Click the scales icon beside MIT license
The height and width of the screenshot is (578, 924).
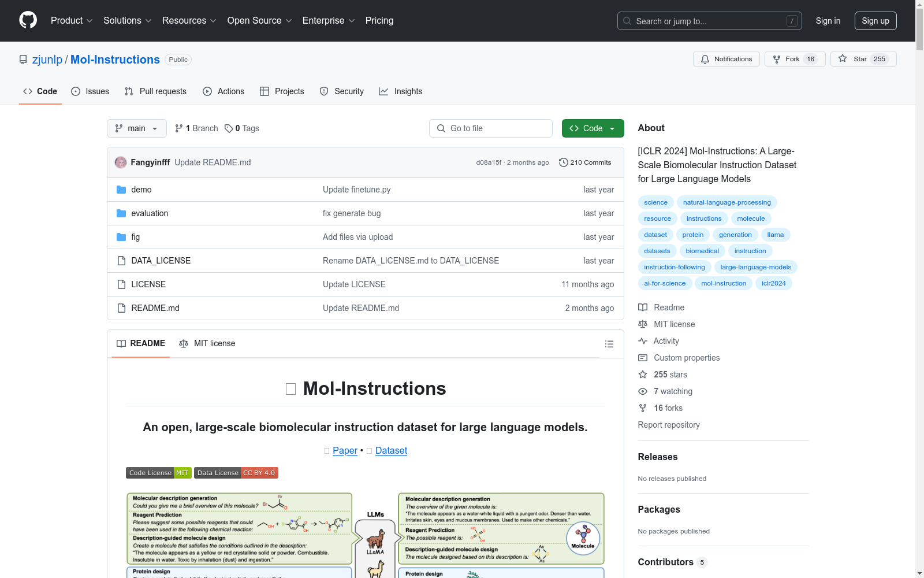[x=643, y=324]
